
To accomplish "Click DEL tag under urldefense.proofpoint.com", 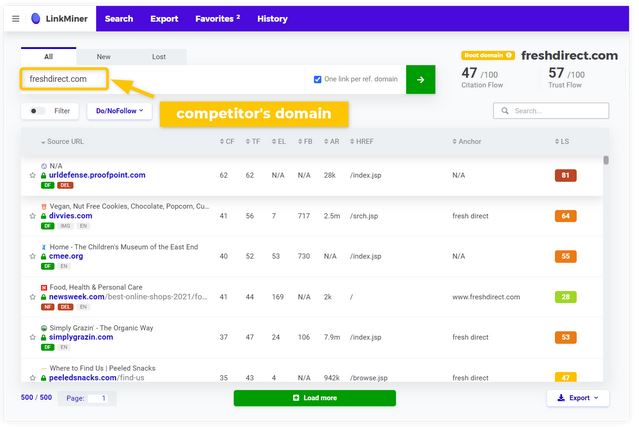I will coord(65,185).
